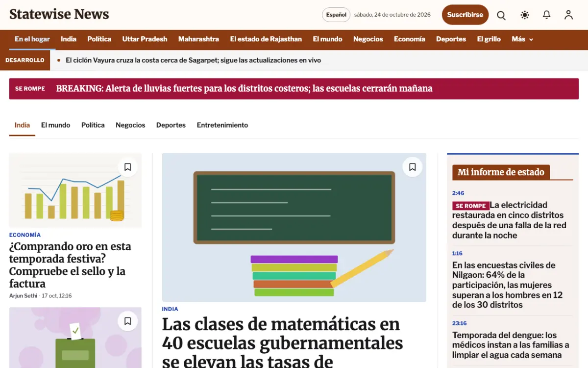
Task: Click the DESARROLLO ticker label
Action: [25, 60]
